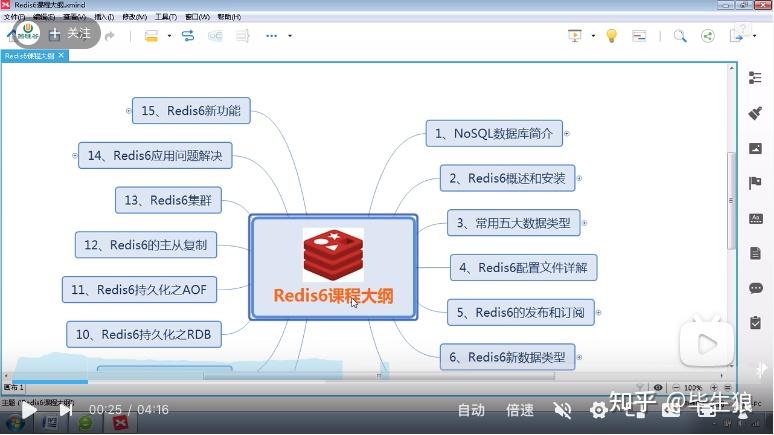This screenshot has height=435, width=774.
Task: Click the lightbulb brainstorming icon
Action: pos(612,36)
